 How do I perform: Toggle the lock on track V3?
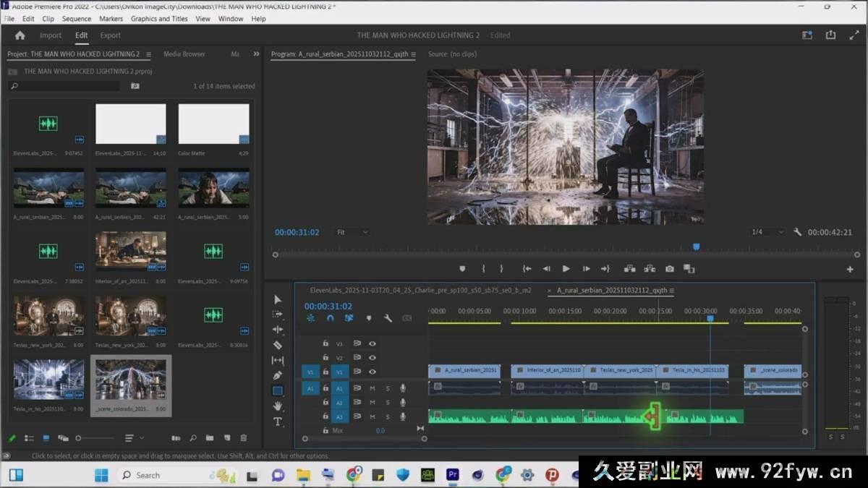click(325, 344)
